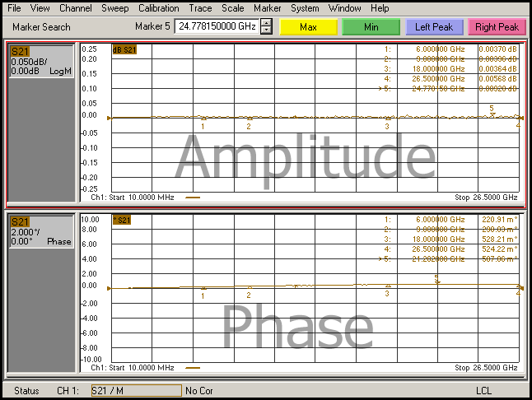Select marker 5 on the phase trace
This screenshot has width=532, height=400.
pyautogui.click(x=437, y=280)
